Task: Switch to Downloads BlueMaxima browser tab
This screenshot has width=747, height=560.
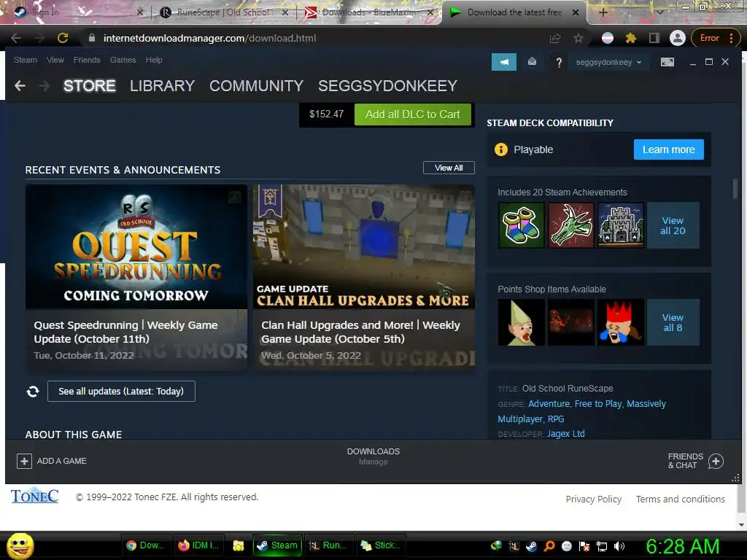Action: pos(369,12)
